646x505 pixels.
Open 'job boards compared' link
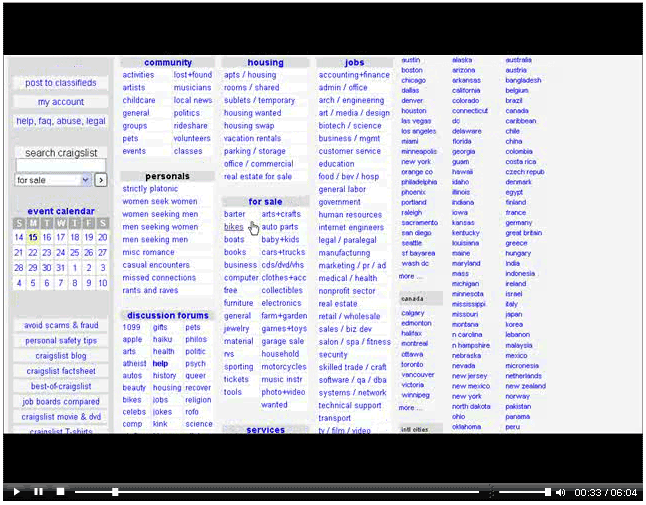61,402
